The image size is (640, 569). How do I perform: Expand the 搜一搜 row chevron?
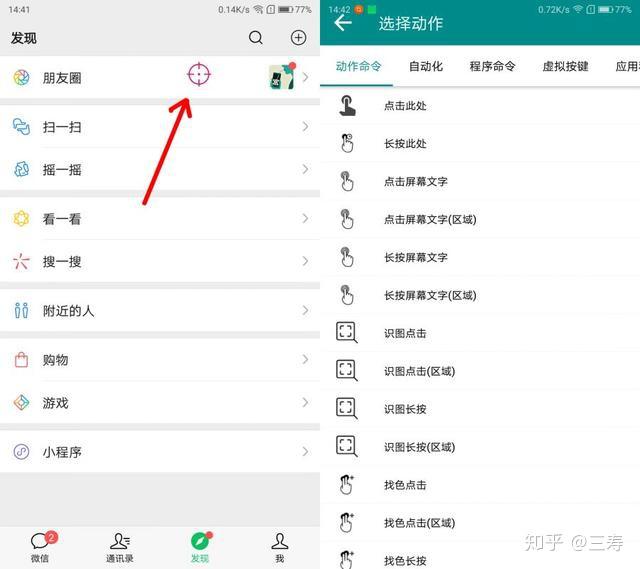(305, 261)
